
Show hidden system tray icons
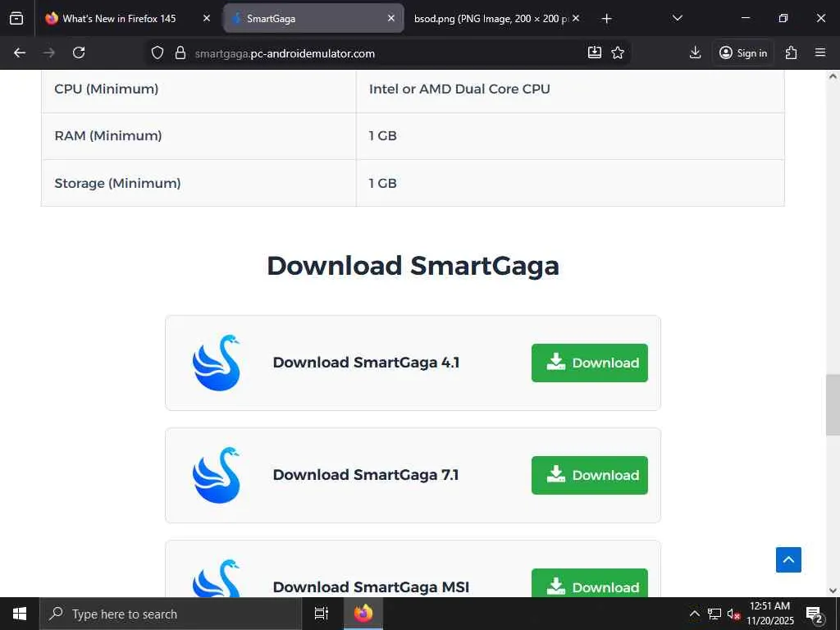click(x=694, y=614)
